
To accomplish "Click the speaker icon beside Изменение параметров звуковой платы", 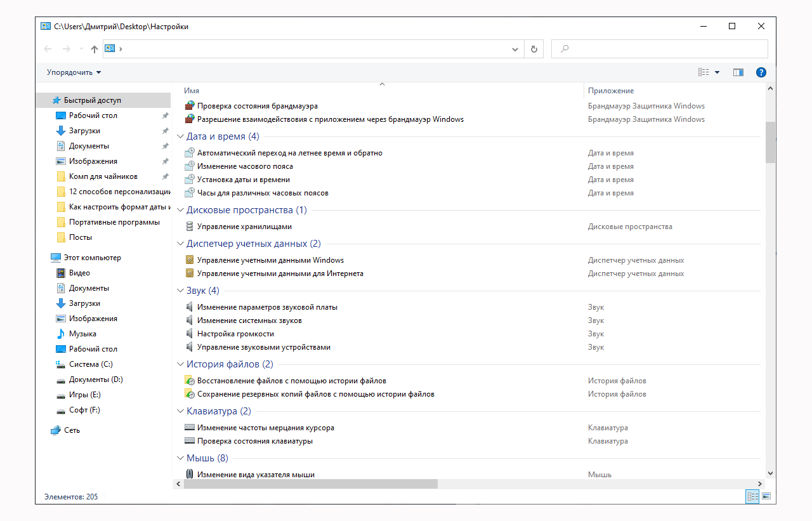I will pyautogui.click(x=189, y=307).
